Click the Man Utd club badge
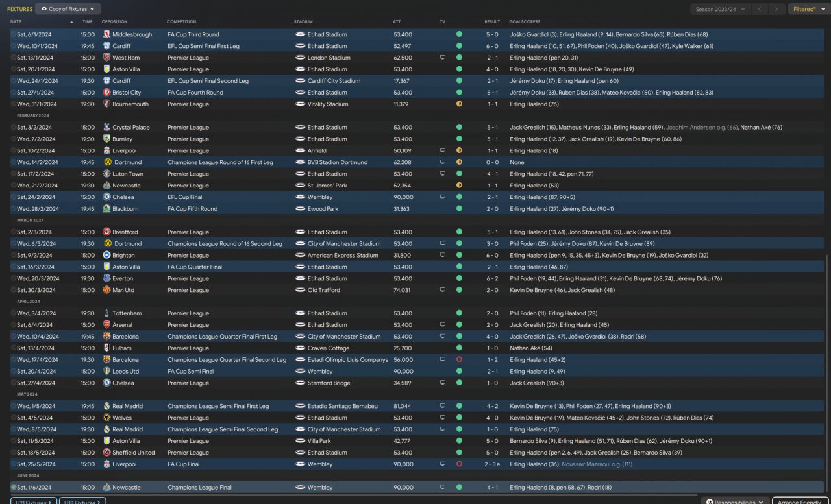Screen dimensions: 831x504 (x=107, y=291)
